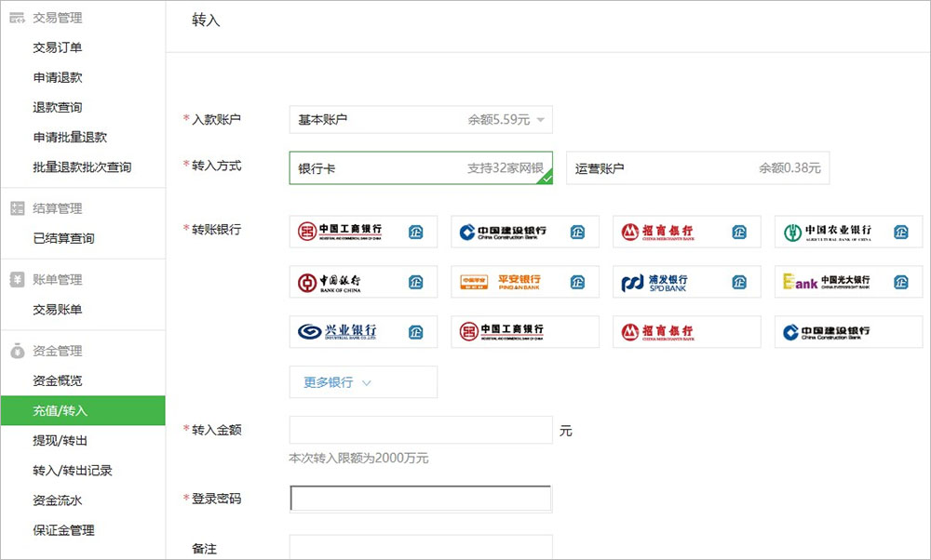The height and width of the screenshot is (560, 931).
Task: Open 转入/转出记录 in sidebar
Action: tap(73, 471)
